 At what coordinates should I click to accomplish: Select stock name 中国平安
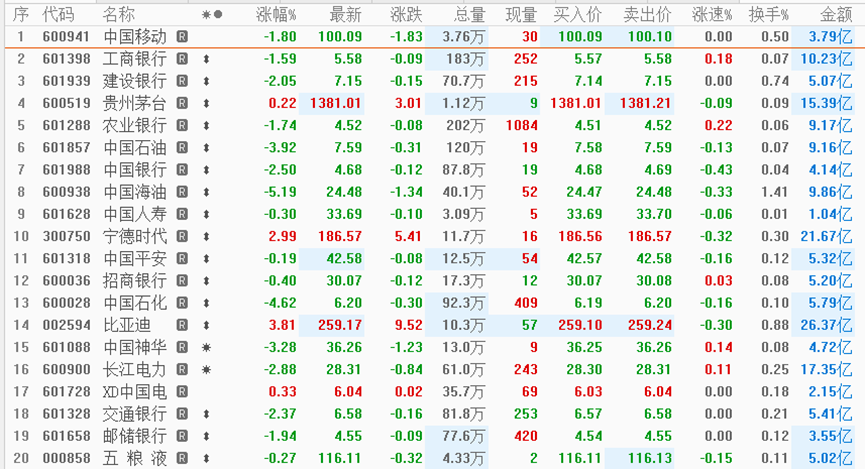coord(135,258)
